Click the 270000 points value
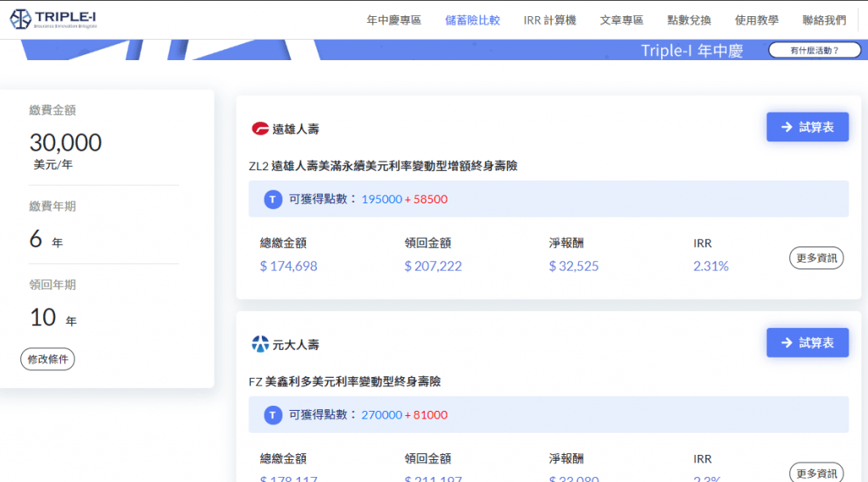The image size is (868, 482). coord(382,415)
